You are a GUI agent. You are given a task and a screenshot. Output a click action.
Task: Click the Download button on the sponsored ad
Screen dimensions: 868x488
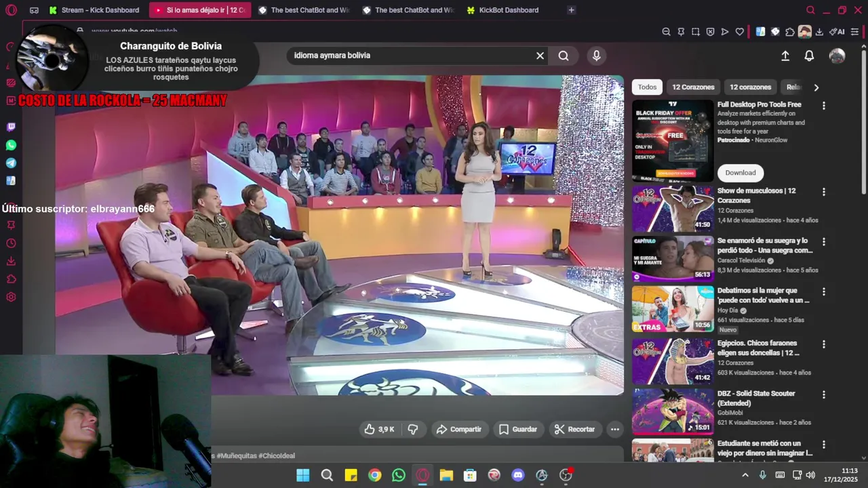pyautogui.click(x=740, y=173)
